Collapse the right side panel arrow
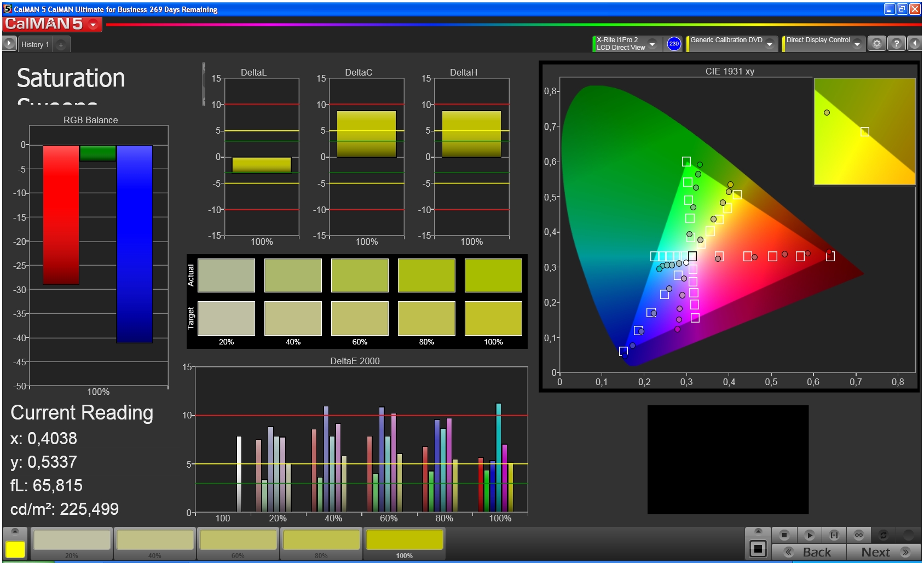The height and width of the screenshot is (563, 924). point(915,44)
